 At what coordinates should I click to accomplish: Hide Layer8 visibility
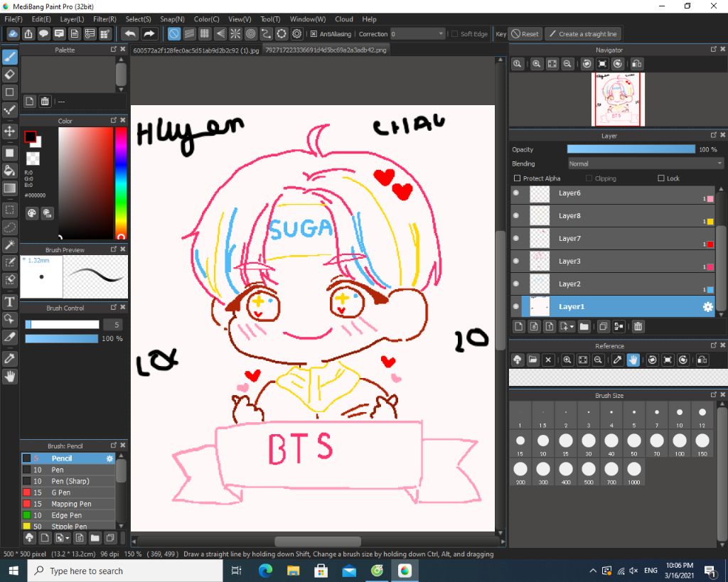516,215
